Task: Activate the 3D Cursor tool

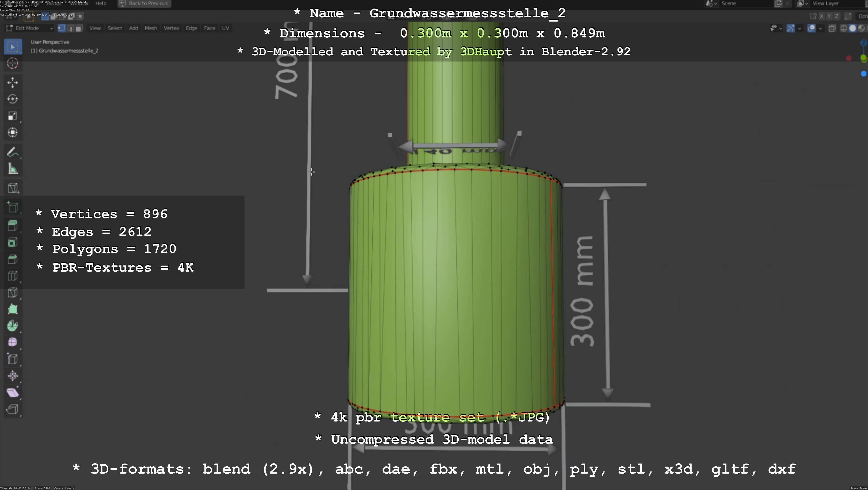Action: 13,63
